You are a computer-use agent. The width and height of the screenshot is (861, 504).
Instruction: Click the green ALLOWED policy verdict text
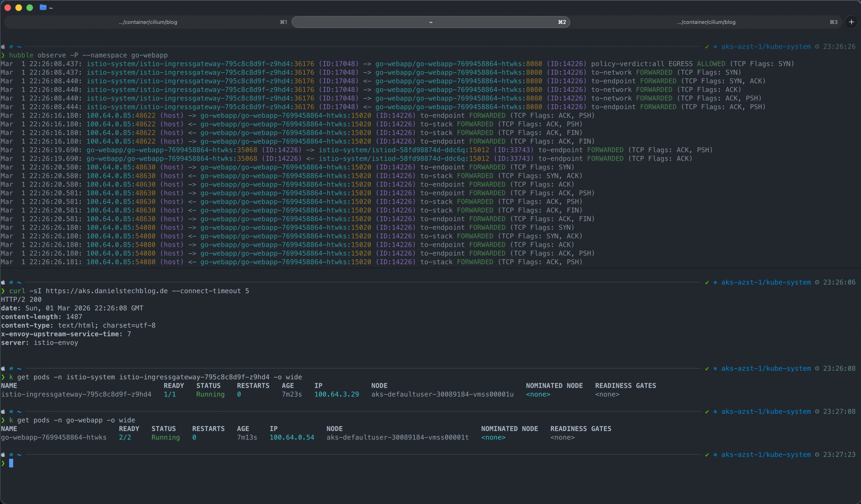click(x=711, y=64)
